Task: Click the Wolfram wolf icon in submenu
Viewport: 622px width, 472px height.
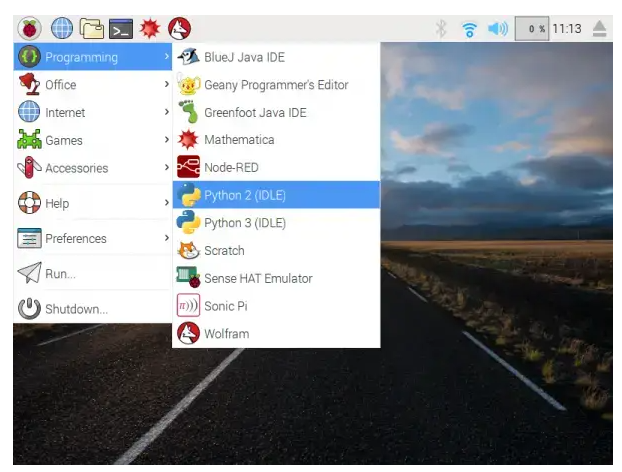Action: [188, 333]
